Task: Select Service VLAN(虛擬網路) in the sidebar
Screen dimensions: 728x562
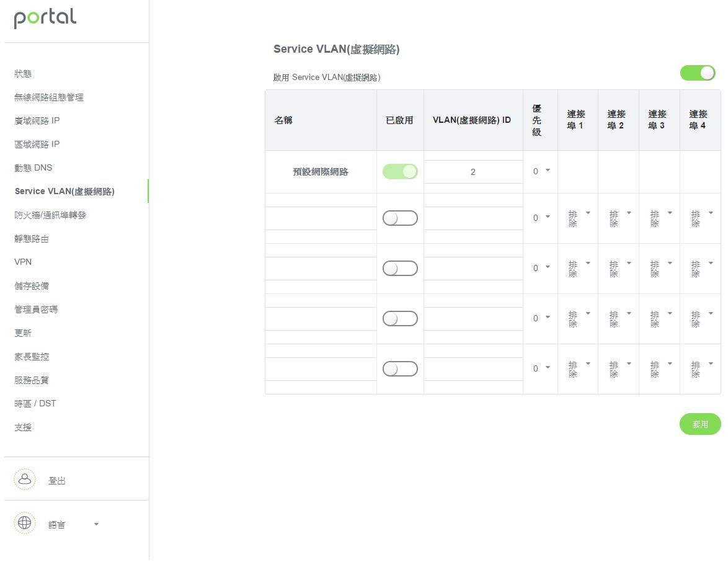Action: (64, 191)
